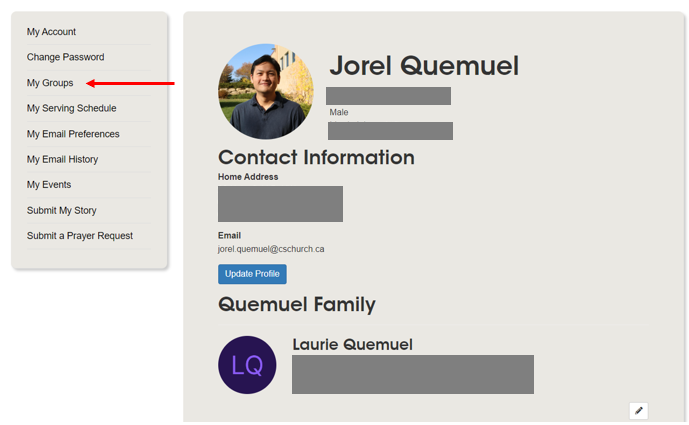View My Email History
This screenshot has width=689, height=425.
(x=62, y=159)
